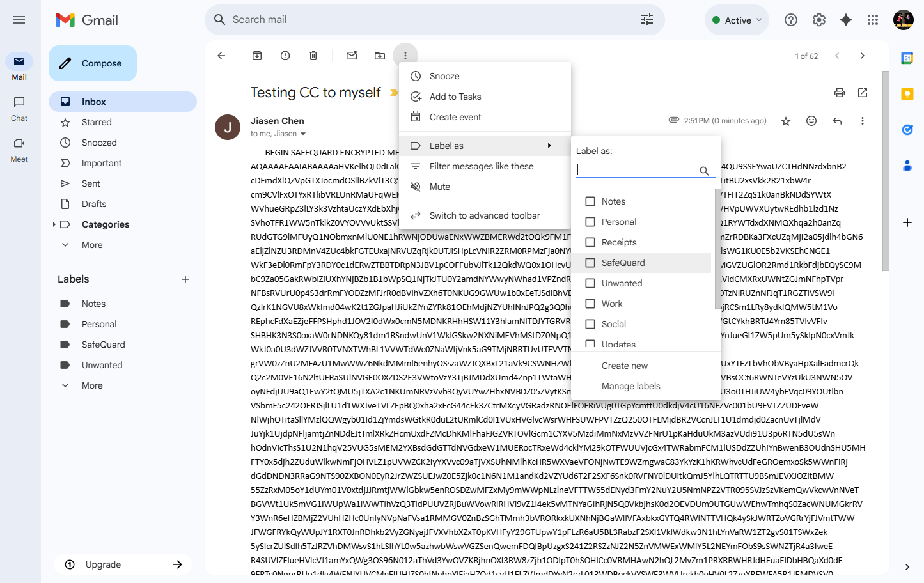Click the label list scrollbar

(717, 249)
